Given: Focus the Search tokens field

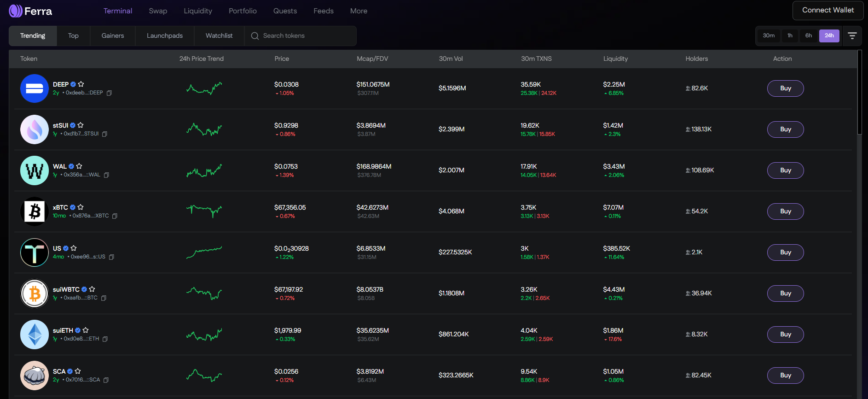Looking at the screenshot, I should click(304, 36).
